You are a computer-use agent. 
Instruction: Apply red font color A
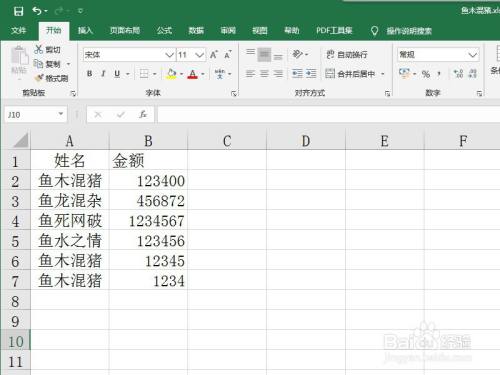click(193, 74)
